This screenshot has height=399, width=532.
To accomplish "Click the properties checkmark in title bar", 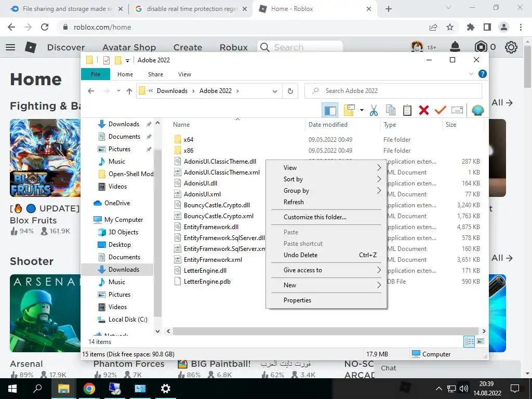I will click(107, 60).
